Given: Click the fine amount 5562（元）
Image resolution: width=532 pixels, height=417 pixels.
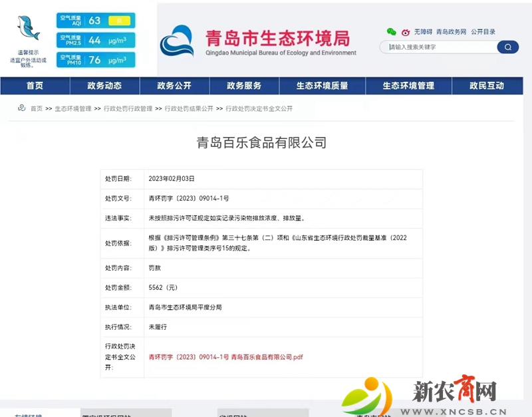Looking at the screenshot, I should (163, 288).
